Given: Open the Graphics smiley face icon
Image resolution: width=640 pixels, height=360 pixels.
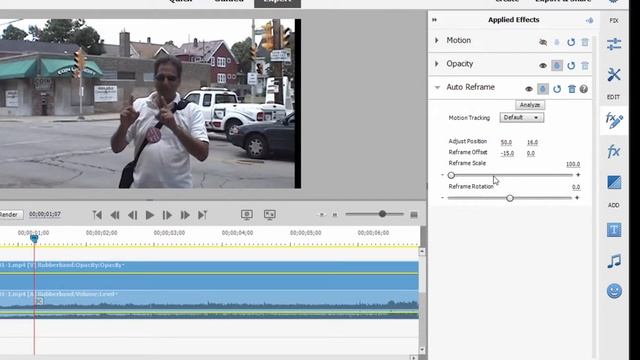Looking at the screenshot, I should pos(614,291).
